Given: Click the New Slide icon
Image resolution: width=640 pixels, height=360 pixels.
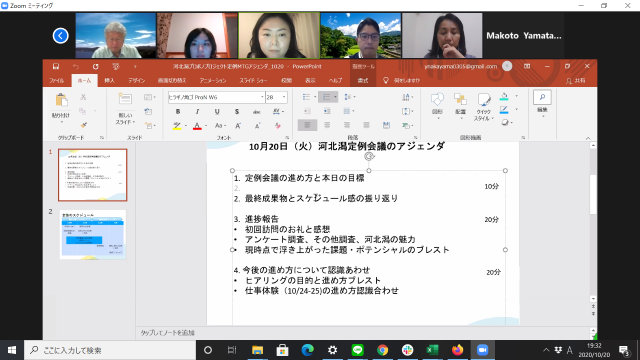Looking at the screenshot, I should click(125, 99).
